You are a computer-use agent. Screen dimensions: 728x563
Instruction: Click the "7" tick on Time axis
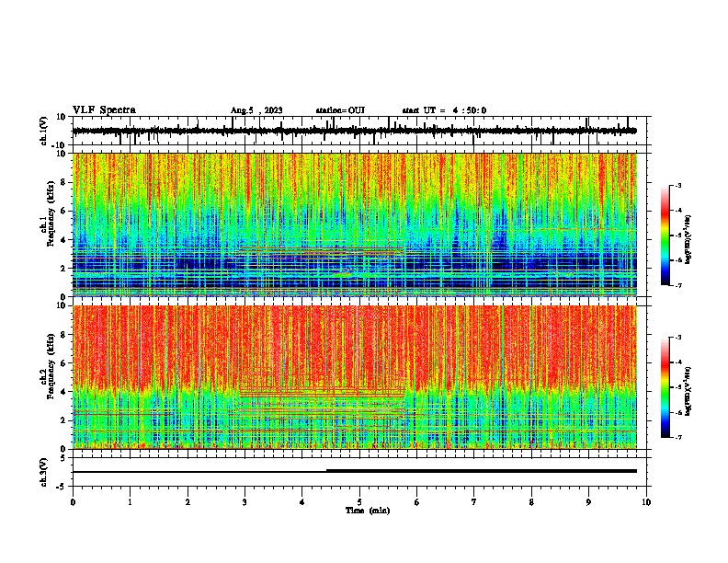[x=474, y=502]
